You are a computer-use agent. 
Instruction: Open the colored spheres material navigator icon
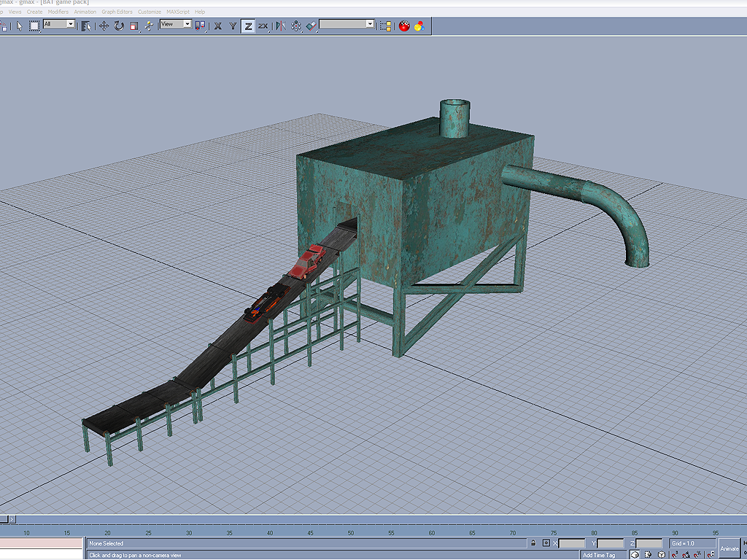tap(419, 26)
